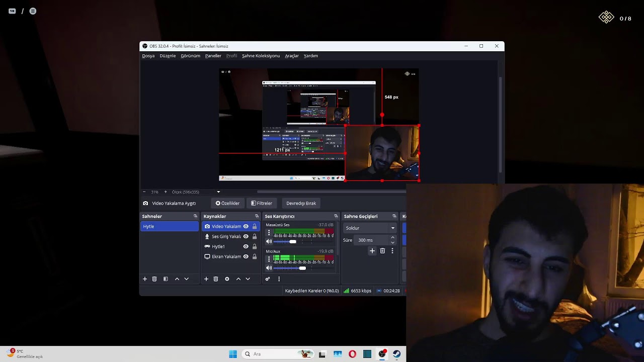The image size is (644, 362).
Task: Open advanced audio properties gears icon
Action: [268, 279]
